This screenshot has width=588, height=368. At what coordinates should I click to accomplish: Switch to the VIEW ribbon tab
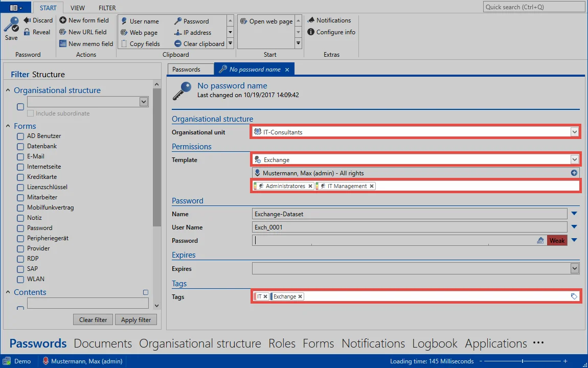(78, 8)
